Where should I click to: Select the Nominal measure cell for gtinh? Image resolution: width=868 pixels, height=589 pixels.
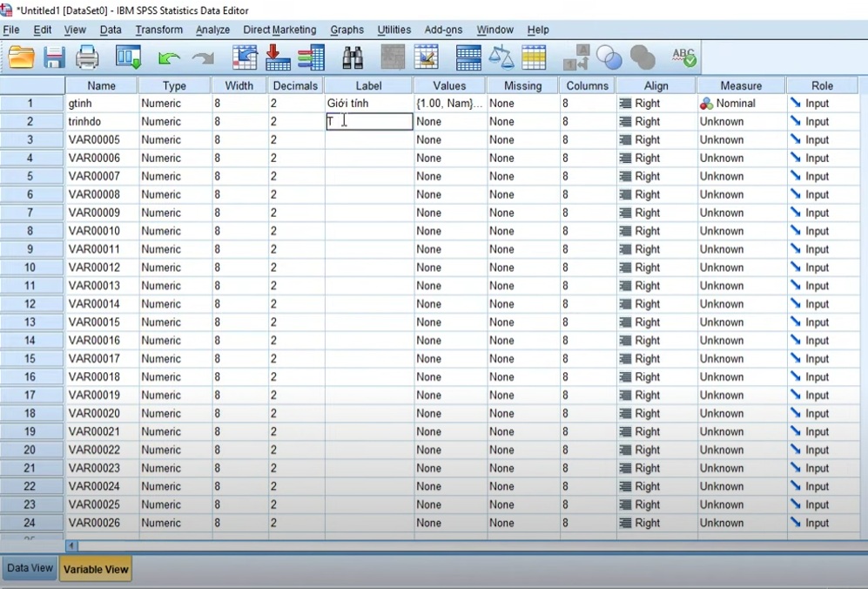741,103
